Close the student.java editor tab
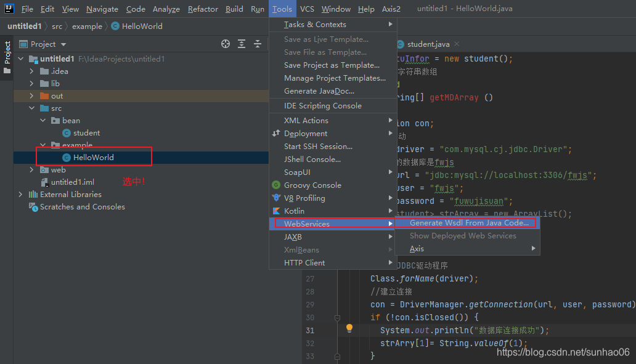The height and width of the screenshot is (364, 636). [457, 44]
